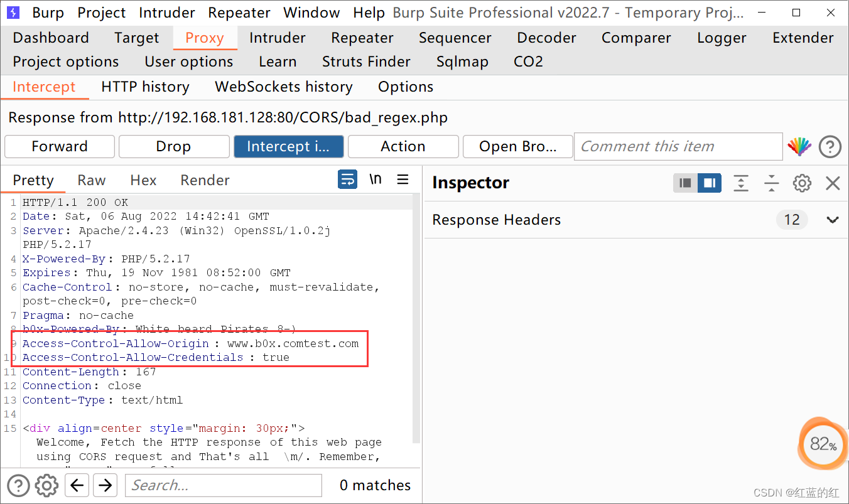Go to next search match arrow
Image resolution: width=849 pixels, height=504 pixels.
[105, 485]
